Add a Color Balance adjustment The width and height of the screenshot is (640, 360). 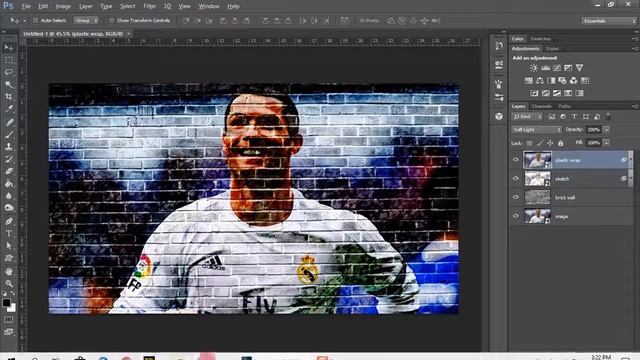tap(540, 81)
